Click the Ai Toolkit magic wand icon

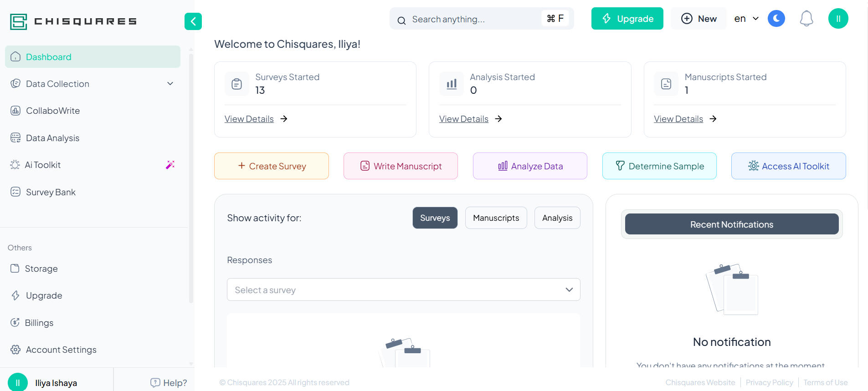pos(170,165)
